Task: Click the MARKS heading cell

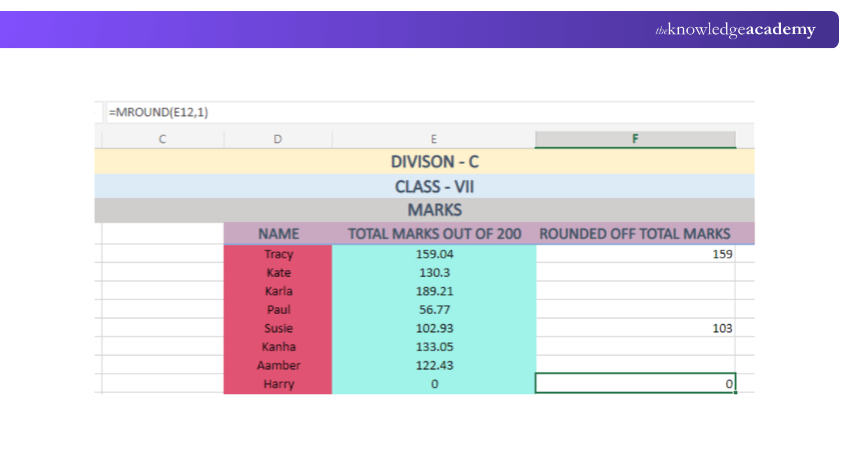Action: click(x=424, y=210)
